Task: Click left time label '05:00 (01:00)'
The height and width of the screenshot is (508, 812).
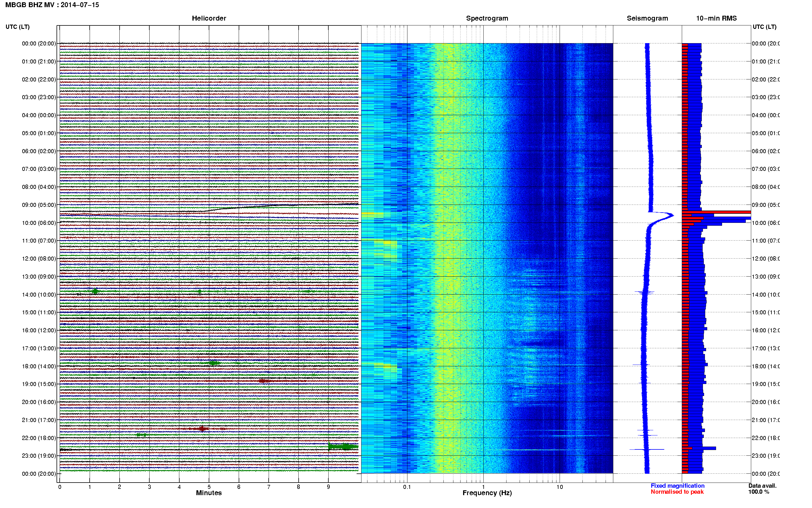Action: [39, 133]
